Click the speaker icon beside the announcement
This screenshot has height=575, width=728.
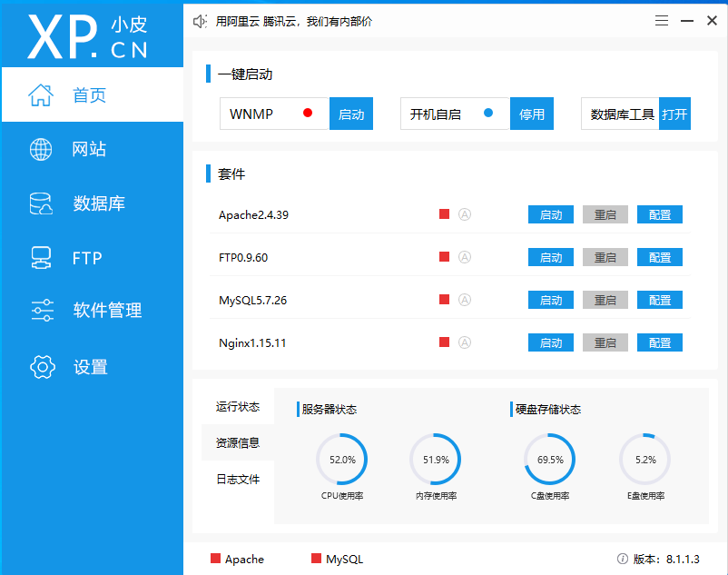[x=200, y=21]
